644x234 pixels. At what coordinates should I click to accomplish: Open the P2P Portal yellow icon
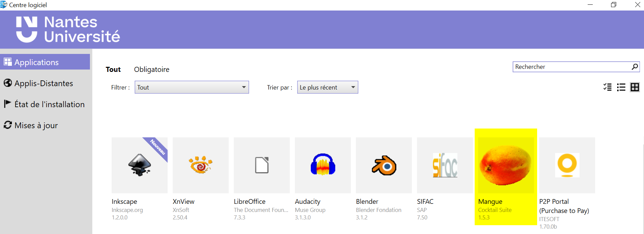tap(567, 165)
